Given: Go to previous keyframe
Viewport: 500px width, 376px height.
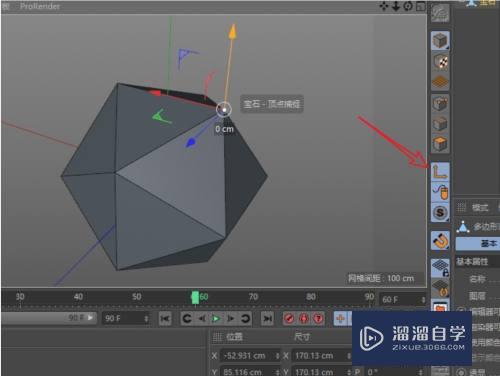Looking at the screenshot, I should click(x=187, y=319).
